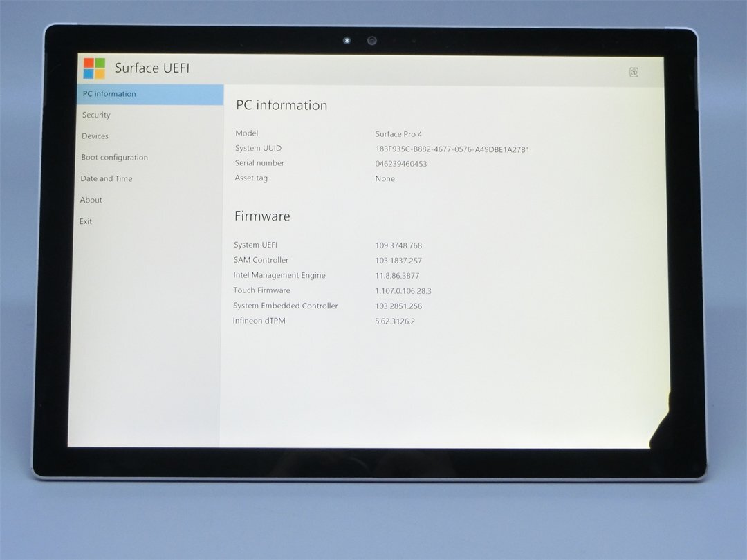Click the Serial number label
Screen dimensions: 747x560
click(x=259, y=163)
